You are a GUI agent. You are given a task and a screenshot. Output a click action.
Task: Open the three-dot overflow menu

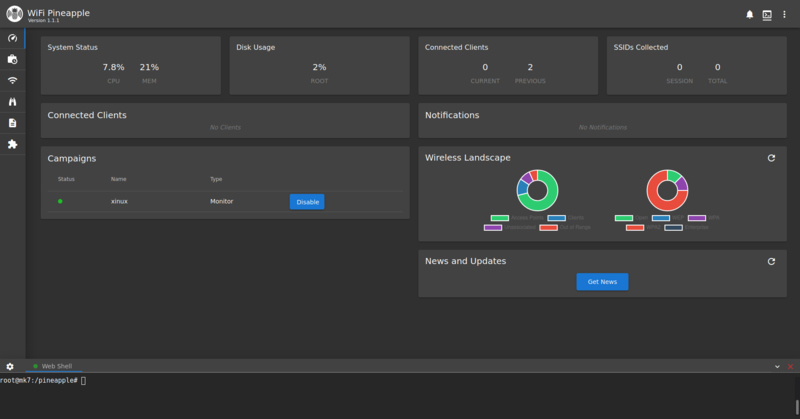(x=784, y=14)
